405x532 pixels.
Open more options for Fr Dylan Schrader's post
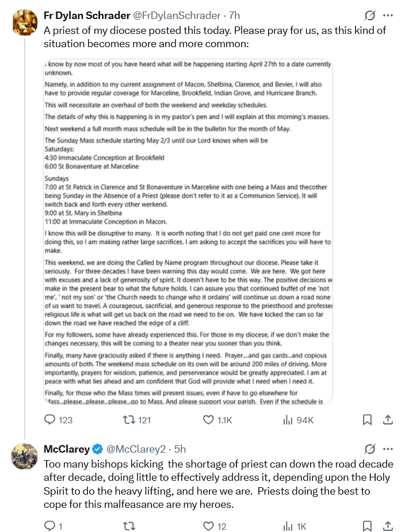(388, 16)
